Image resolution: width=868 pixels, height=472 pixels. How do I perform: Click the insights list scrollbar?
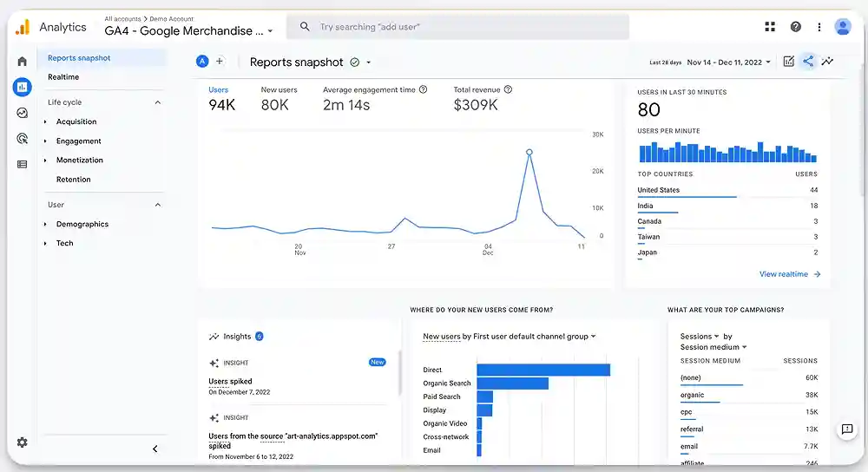[x=399, y=372]
